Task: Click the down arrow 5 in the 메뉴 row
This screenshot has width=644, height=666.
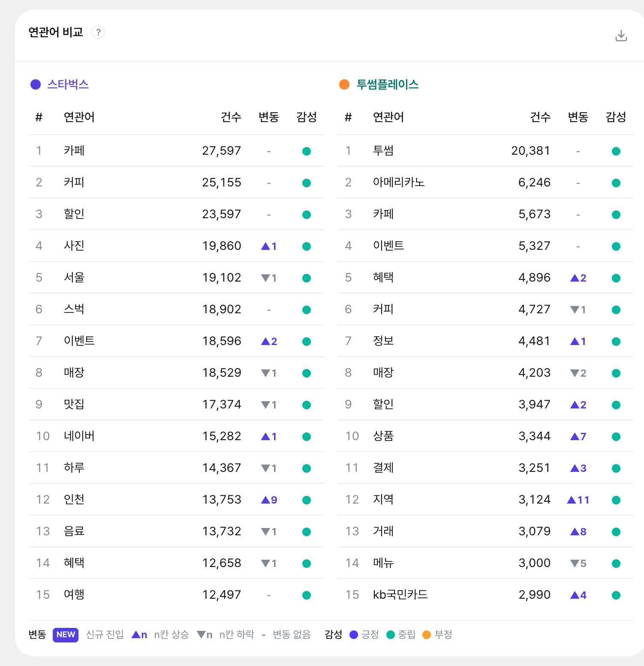Action: click(x=578, y=563)
